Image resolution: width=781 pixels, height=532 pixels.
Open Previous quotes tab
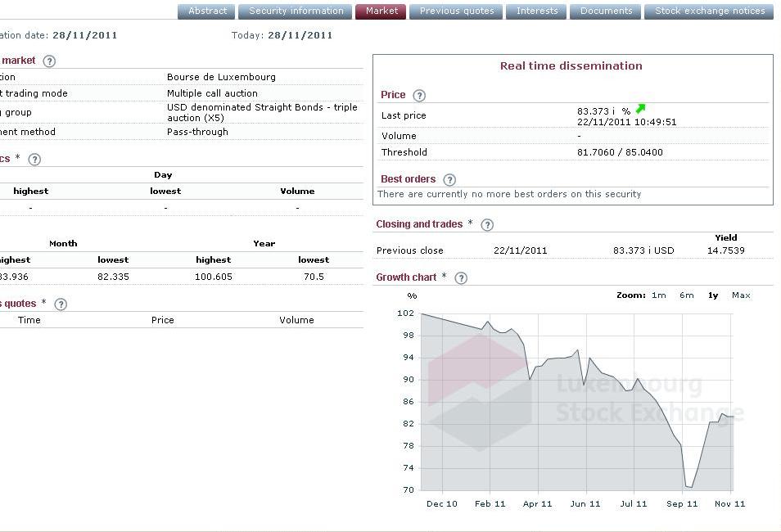(456, 11)
